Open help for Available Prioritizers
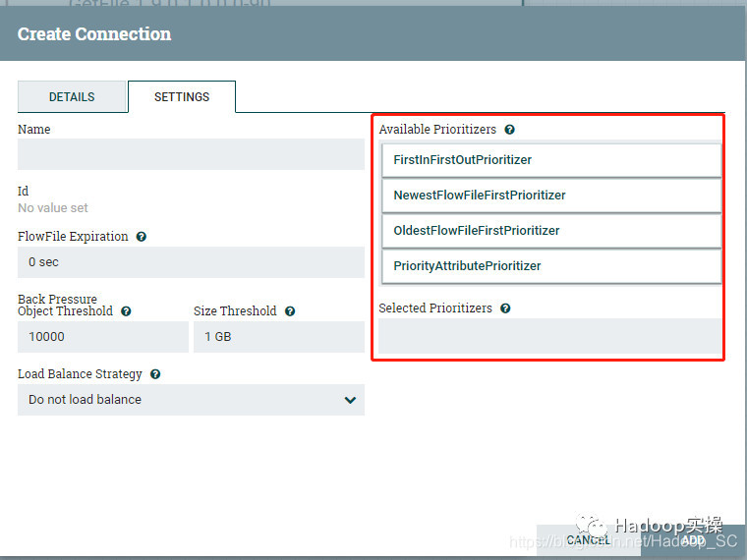Screen dimensions: 747x560 pyautogui.click(x=509, y=130)
